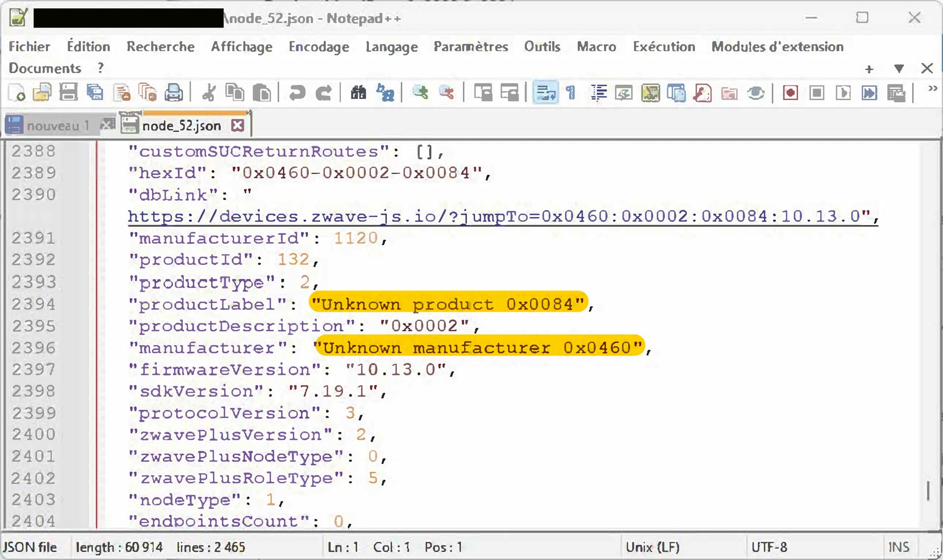
Task: Click the vertical scrollbar thumb
Action: click(x=928, y=490)
